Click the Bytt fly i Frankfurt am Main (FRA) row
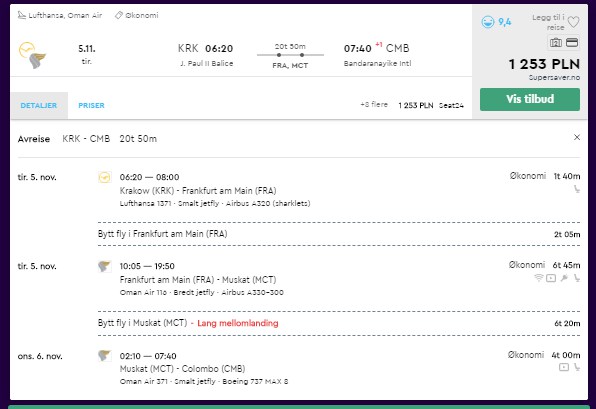 click(339, 234)
